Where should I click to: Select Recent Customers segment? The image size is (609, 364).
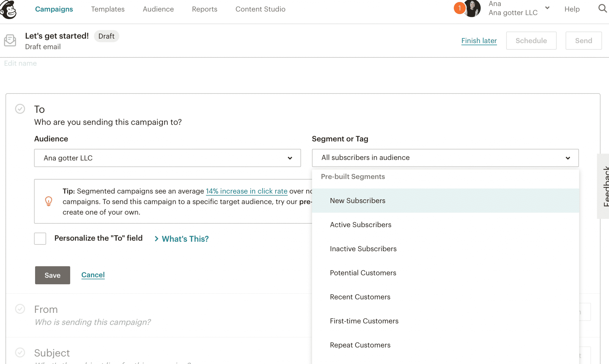pos(445,297)
